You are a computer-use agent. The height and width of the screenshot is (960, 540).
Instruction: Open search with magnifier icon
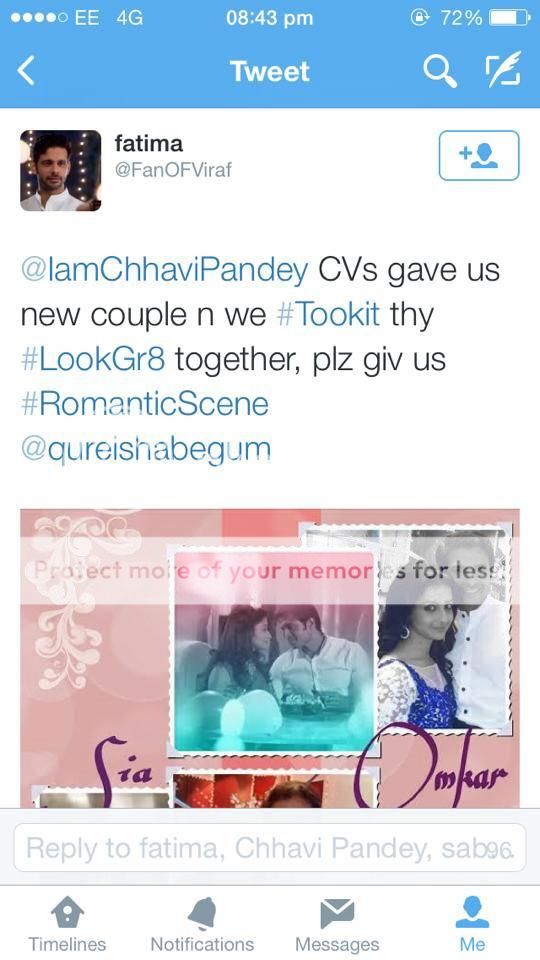tap(440, 71)
